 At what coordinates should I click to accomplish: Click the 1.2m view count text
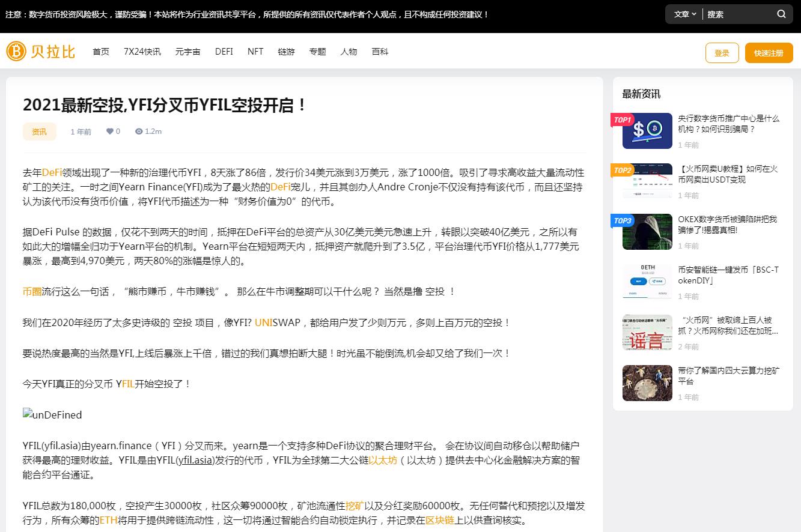153,131
